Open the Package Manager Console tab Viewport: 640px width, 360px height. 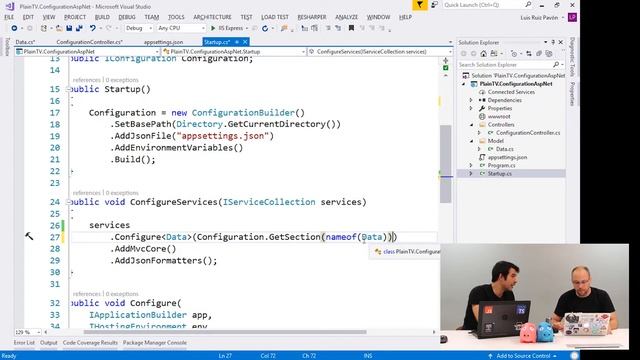coord(155,343)
